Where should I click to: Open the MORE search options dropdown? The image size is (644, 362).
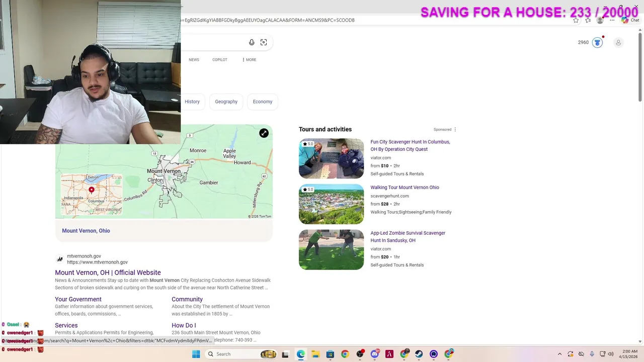pos(249,60)
